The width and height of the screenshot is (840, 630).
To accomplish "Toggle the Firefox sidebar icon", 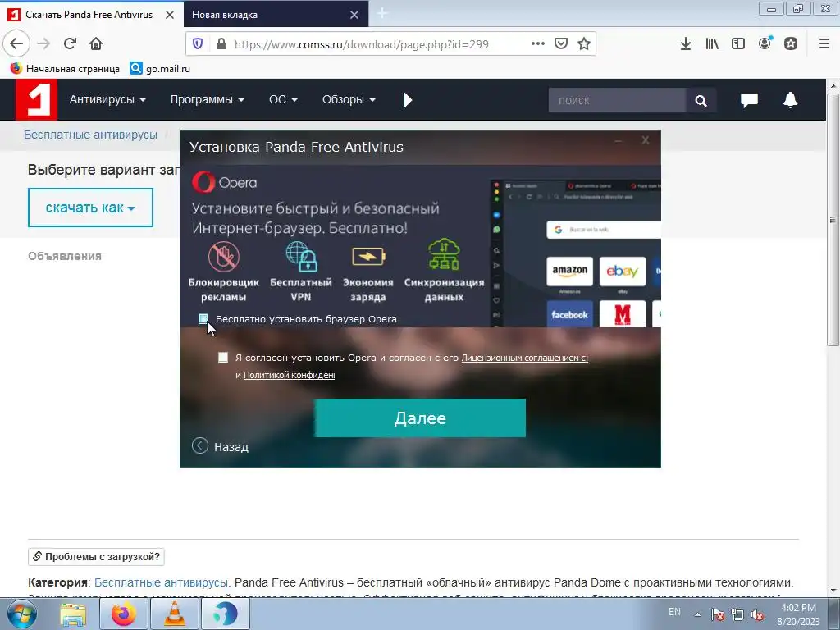I will 738,44.
